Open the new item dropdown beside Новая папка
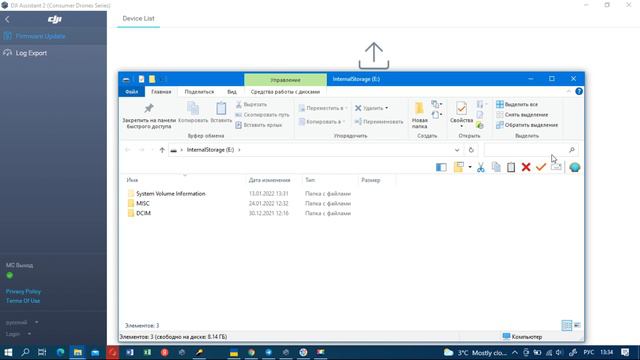Viewport: 640px width, 360px height. click(437, 104)
